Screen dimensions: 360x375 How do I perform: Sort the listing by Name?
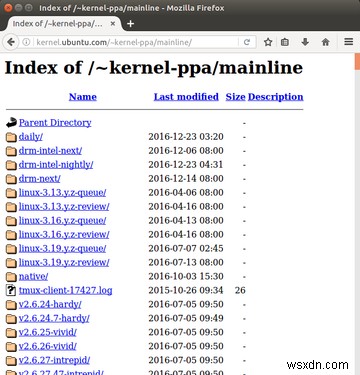click(x=83, y=97)
